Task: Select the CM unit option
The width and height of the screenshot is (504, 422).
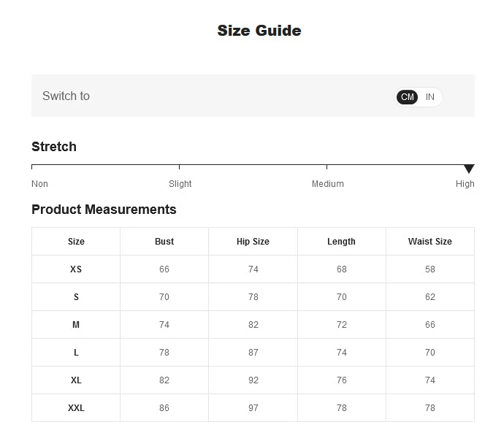Action: (408, 97)
